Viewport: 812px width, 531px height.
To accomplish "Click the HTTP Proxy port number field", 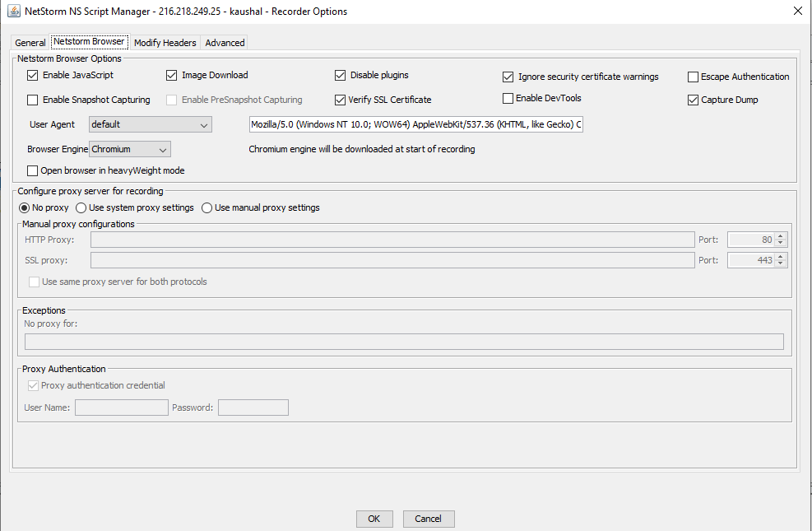I will tap(751, 240).
